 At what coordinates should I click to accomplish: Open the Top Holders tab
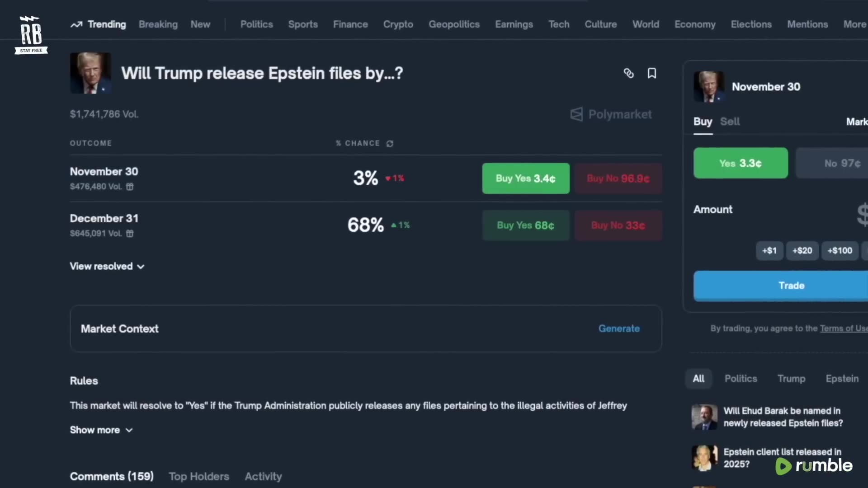tap(199, 476)
